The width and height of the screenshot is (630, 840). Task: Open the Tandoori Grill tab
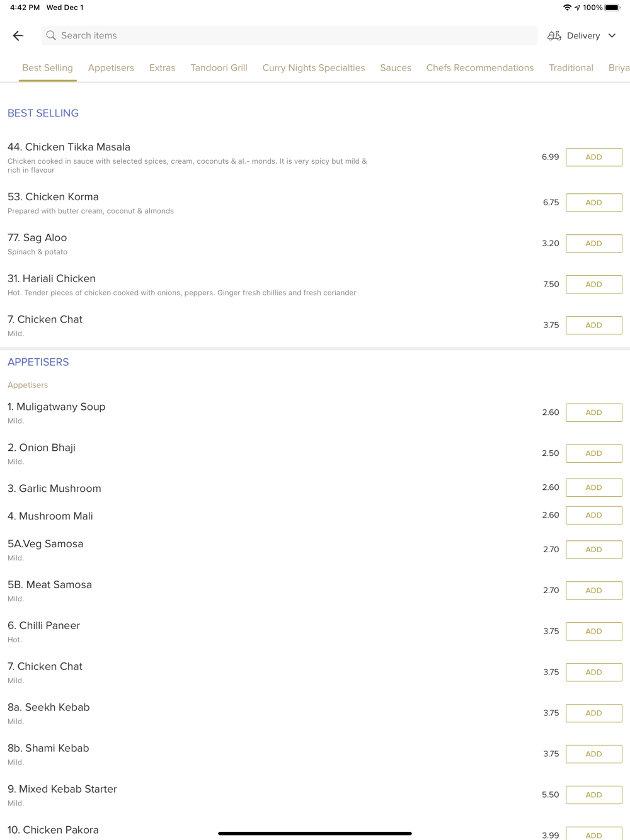click(219, 68)
